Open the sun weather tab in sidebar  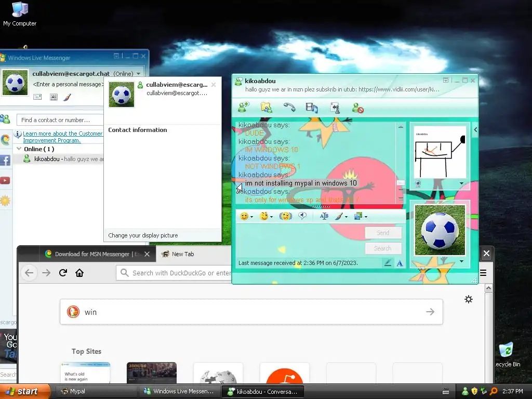click(5, 201)
